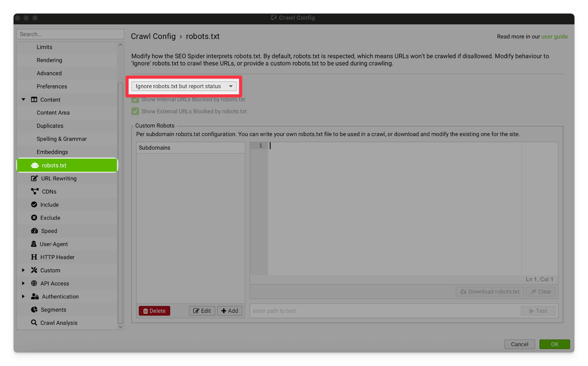Viewport: 588px width, 366px height.
Task: Click the URL Rewriting pencil icon
Action: coord(34,178)
